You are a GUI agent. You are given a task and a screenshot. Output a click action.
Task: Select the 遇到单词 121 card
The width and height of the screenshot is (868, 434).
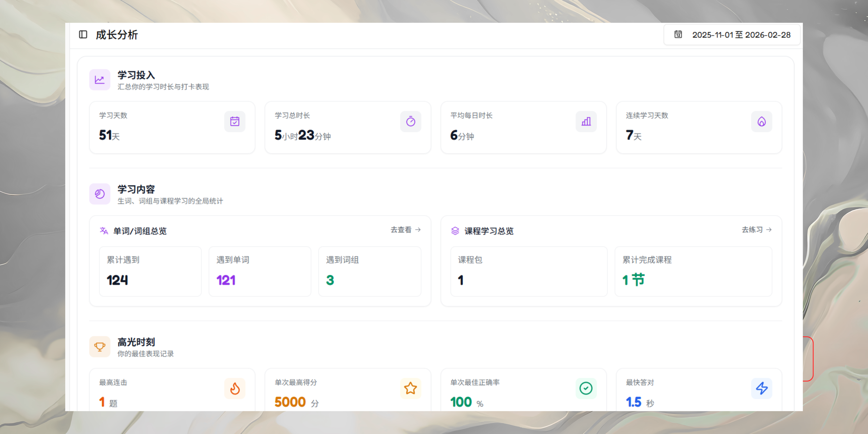click(x=260, y=272)
